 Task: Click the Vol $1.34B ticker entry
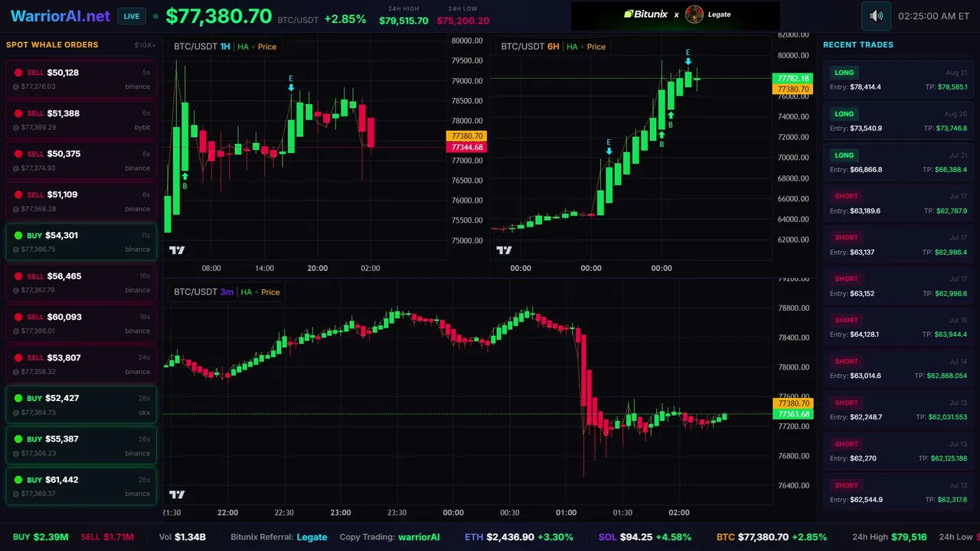(182, 537)
